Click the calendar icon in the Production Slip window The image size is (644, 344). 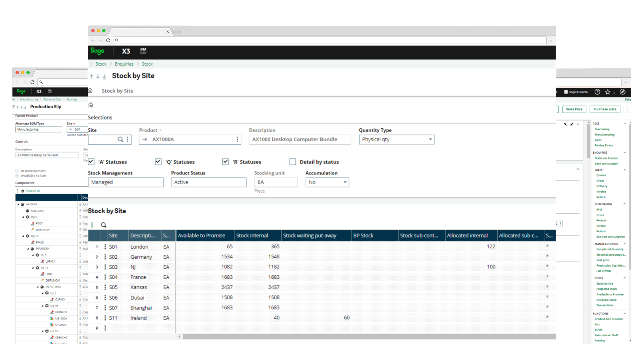[x=50, y=91]
